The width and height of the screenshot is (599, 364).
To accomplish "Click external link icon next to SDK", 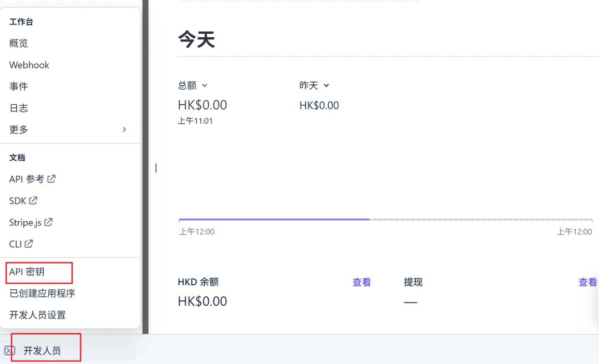I will 33,201.
